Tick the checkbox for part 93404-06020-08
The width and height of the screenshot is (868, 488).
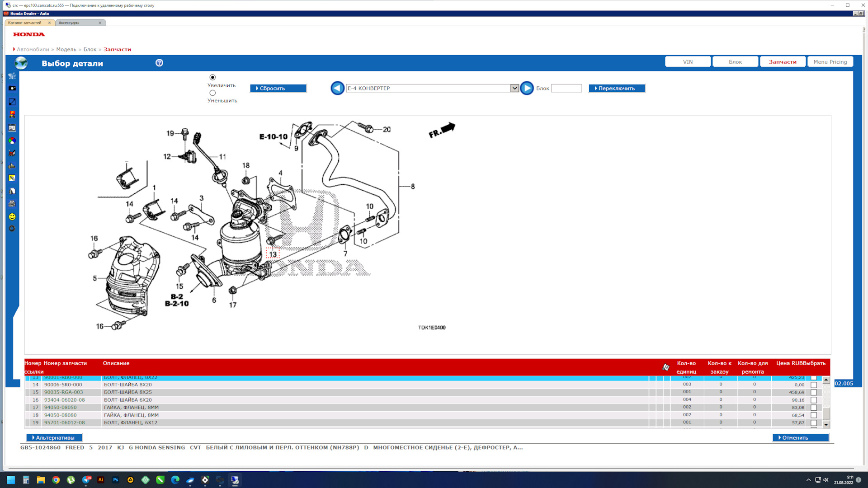tap(814, 400)
